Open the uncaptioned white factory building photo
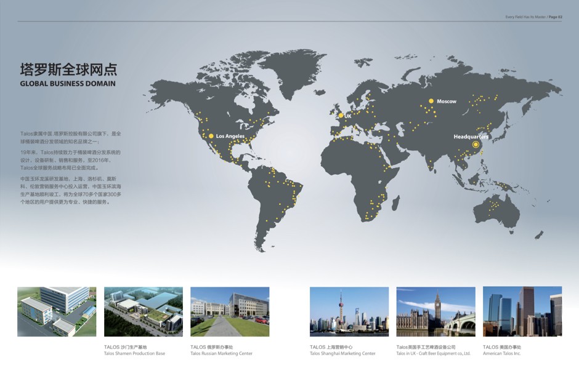This screenshot has width=579, height=392. (x=57, y=311)
